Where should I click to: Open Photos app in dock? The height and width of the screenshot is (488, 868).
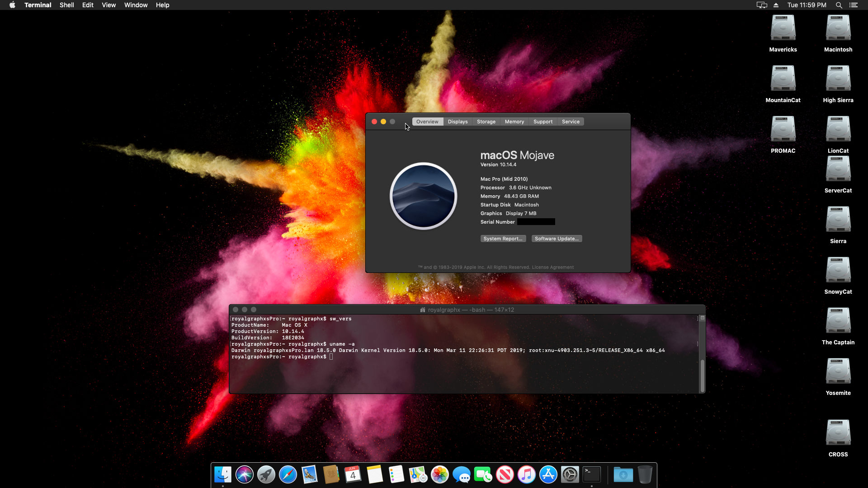click(440, 475)
